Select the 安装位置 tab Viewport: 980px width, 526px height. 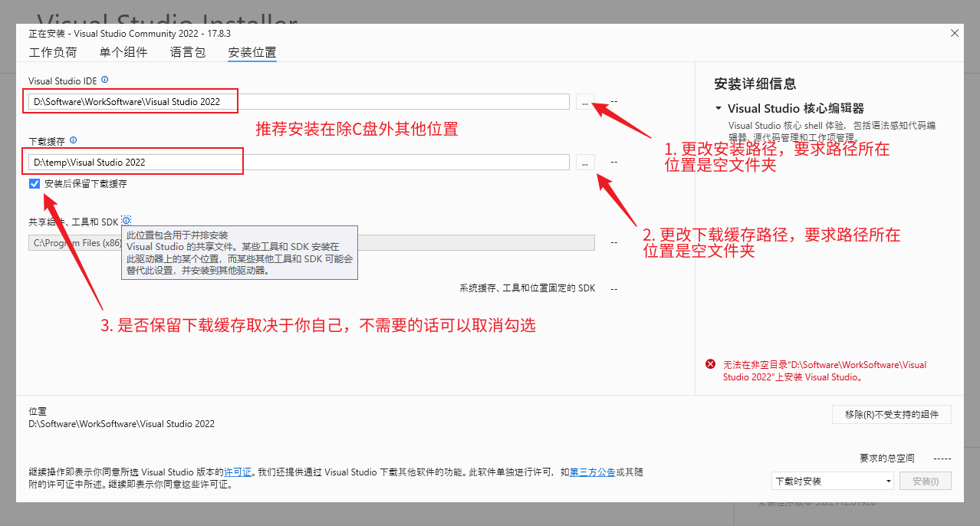pos(252,53)
